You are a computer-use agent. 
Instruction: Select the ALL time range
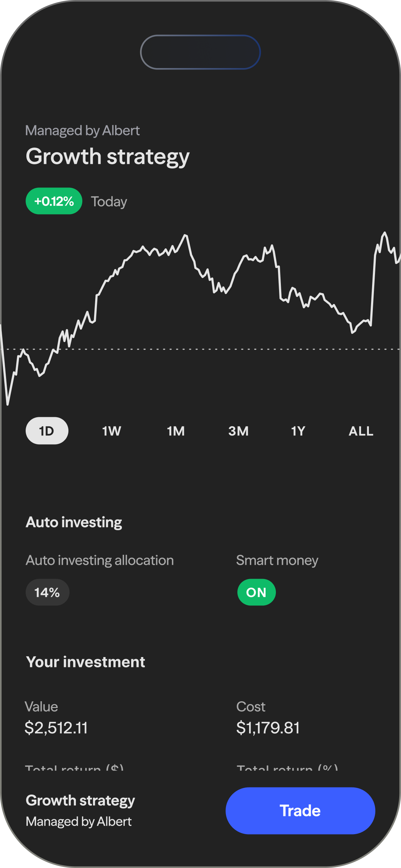click(361, 431)
